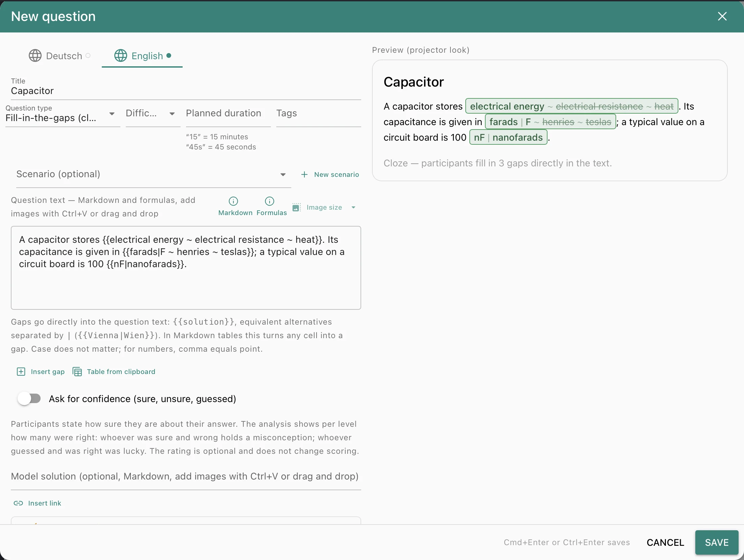Click the Insert gap label
This screenshot has height=560, width=744.
coord(48,372)
